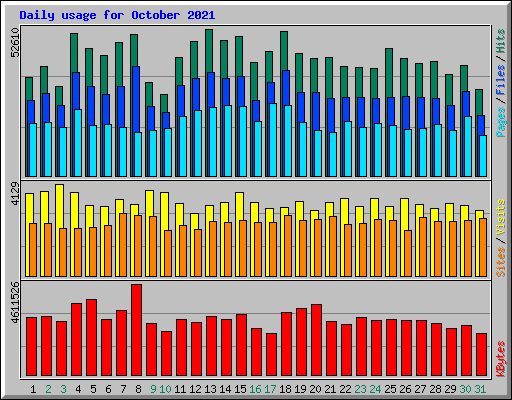Screen dimensions: 512x400
Task: Pick day label 7
Action: tap(123, 389)
